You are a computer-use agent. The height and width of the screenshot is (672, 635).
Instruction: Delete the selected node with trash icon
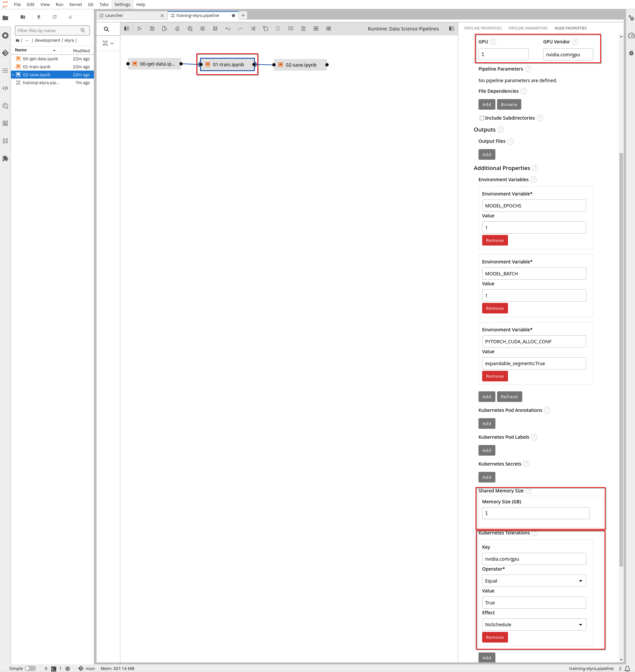pos(303,29)
